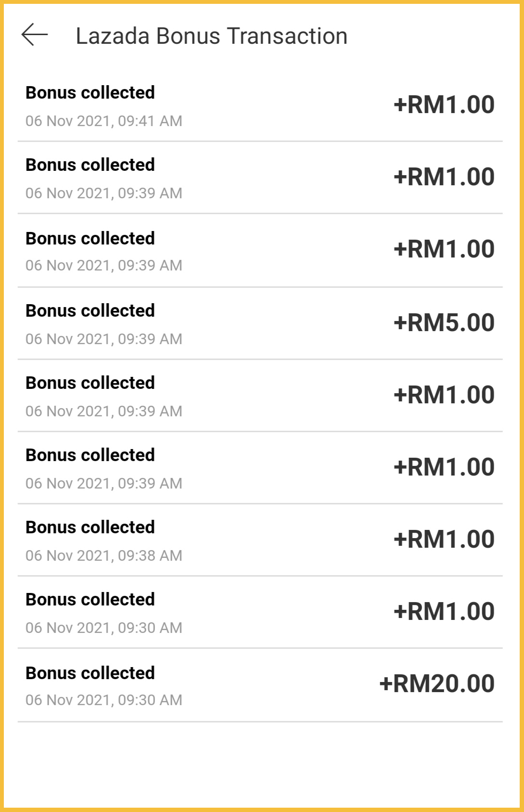
Task: Click the +RM1.00 amount collected at 09:30 AM
Action: click(444, 611)
